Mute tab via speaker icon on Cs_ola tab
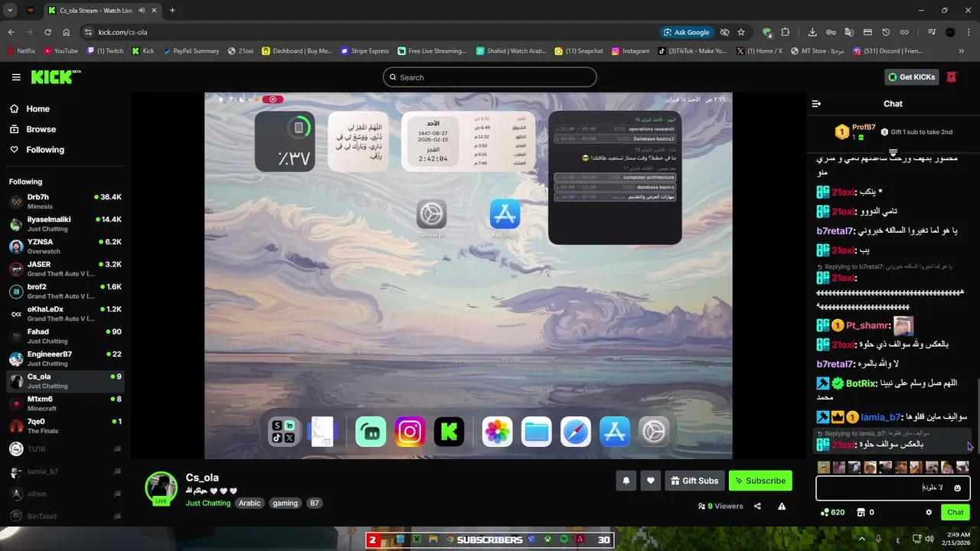Viewport: 980px width, 551px height. 142,11
